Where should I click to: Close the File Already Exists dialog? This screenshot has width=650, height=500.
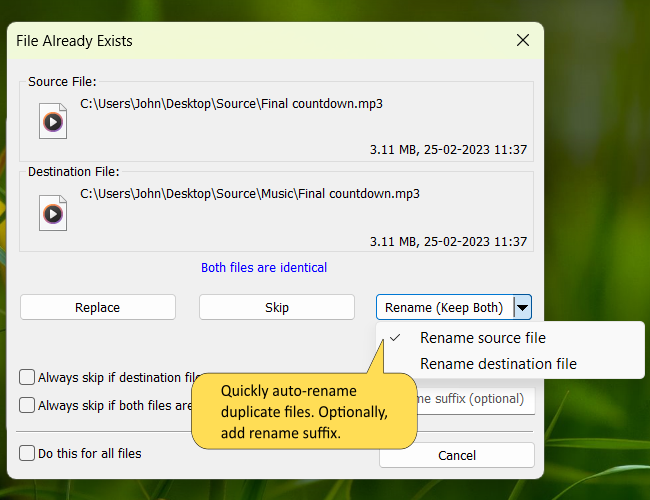[522, 41]
